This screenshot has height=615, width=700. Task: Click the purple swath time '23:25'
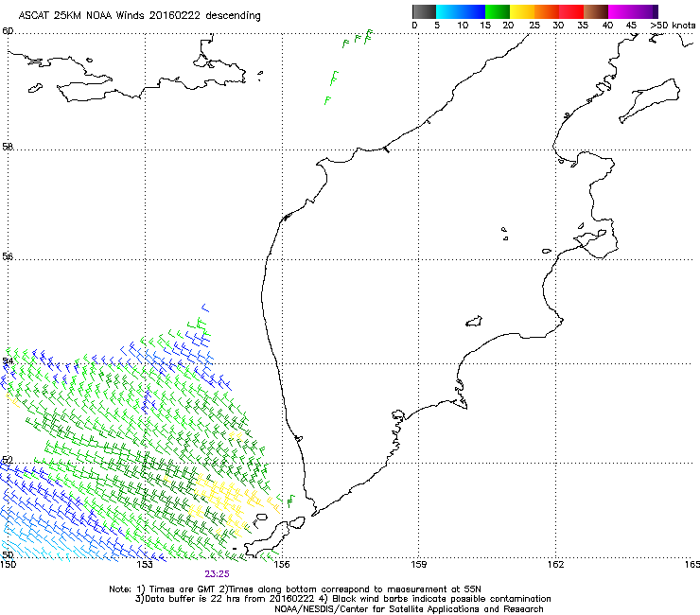(x=217, y=574)
